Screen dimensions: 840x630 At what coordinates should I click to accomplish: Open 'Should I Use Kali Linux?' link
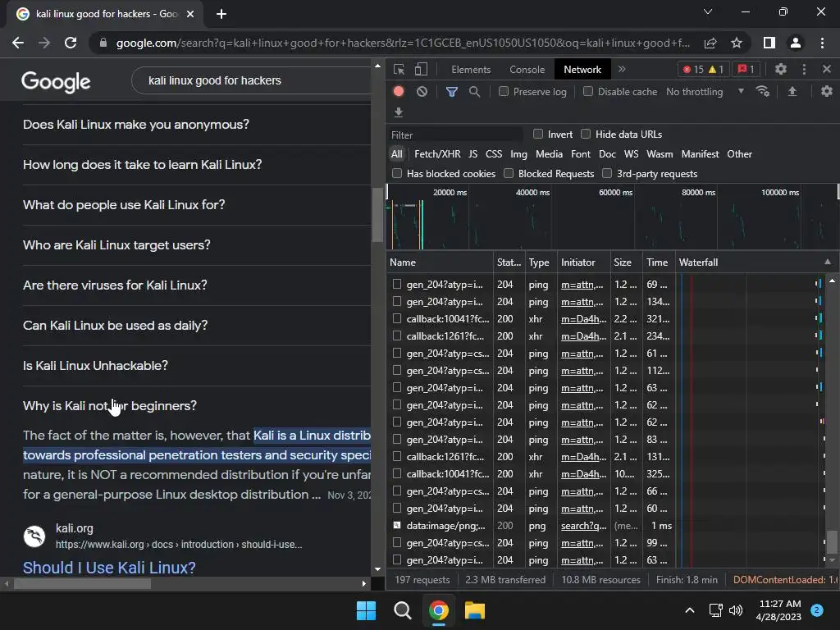(x=109, y=568)
